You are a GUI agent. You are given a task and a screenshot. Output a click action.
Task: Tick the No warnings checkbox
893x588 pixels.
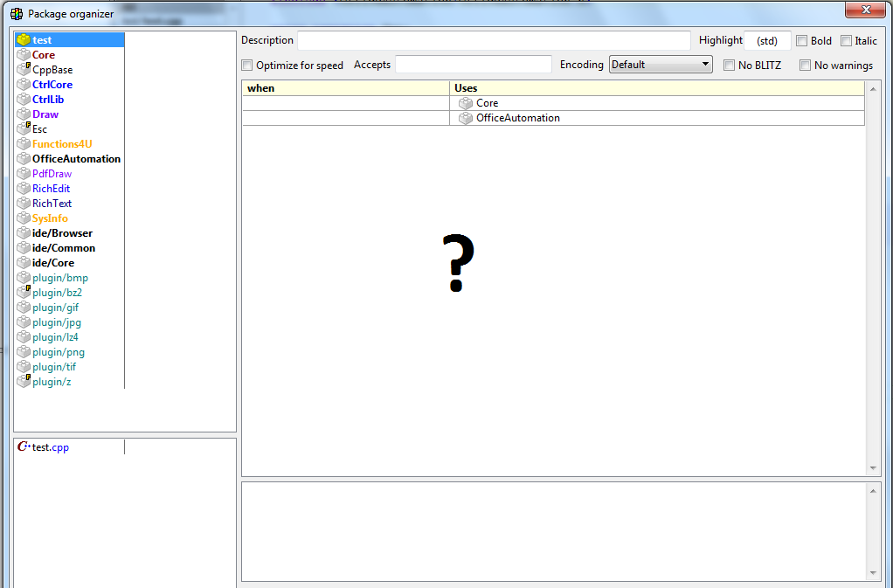click(x=806, y=66)
